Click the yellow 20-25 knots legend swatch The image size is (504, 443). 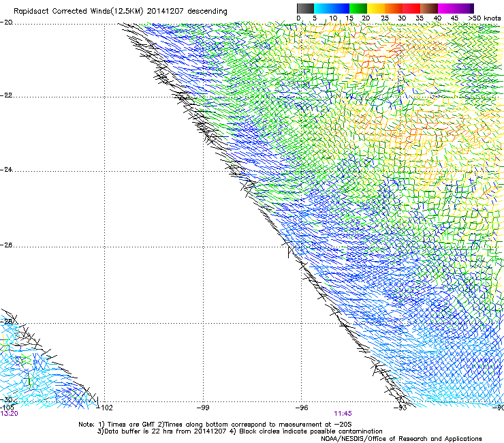tap(376, 8)
